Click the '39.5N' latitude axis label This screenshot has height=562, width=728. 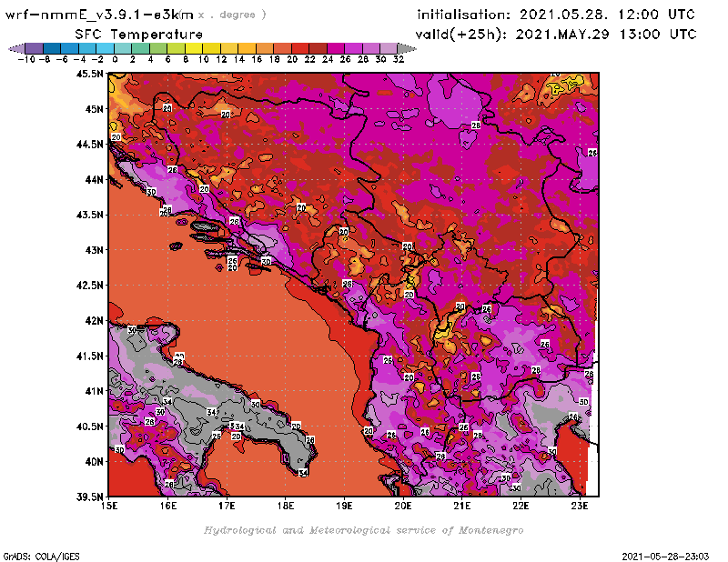tap(89, 497)
